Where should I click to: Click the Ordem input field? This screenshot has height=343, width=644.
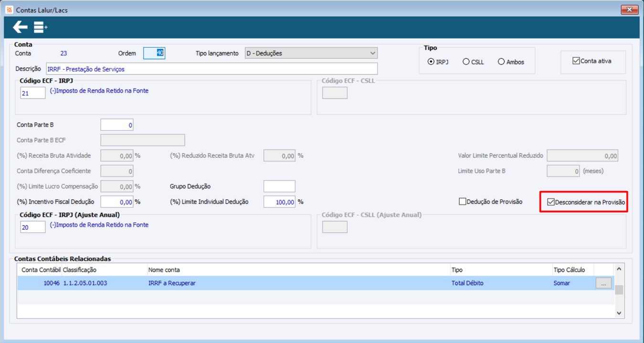coord(154,53)
